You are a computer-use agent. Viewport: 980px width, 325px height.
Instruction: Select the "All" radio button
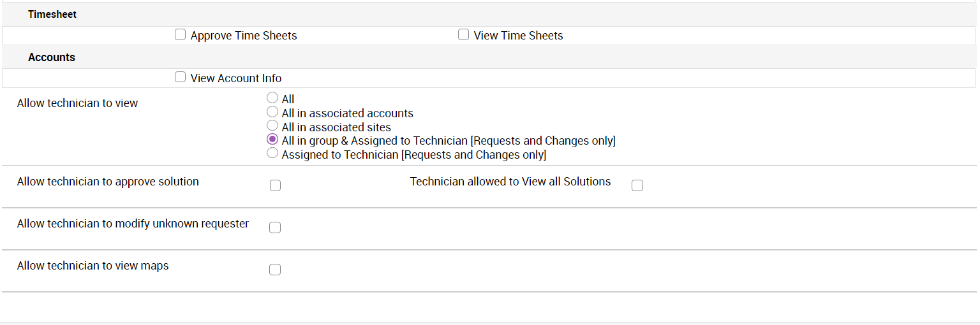[x=272, y=98]
